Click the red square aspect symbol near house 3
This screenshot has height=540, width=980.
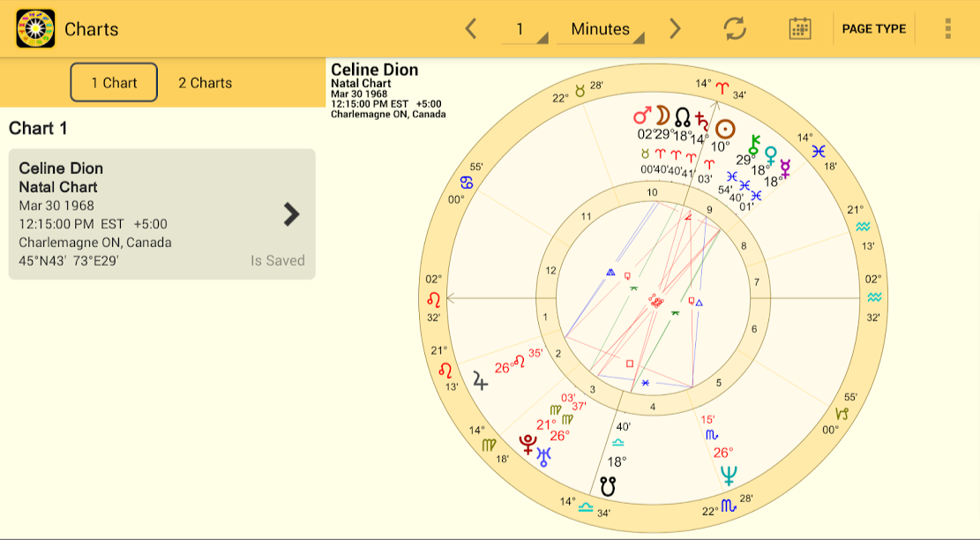[630, 364]
